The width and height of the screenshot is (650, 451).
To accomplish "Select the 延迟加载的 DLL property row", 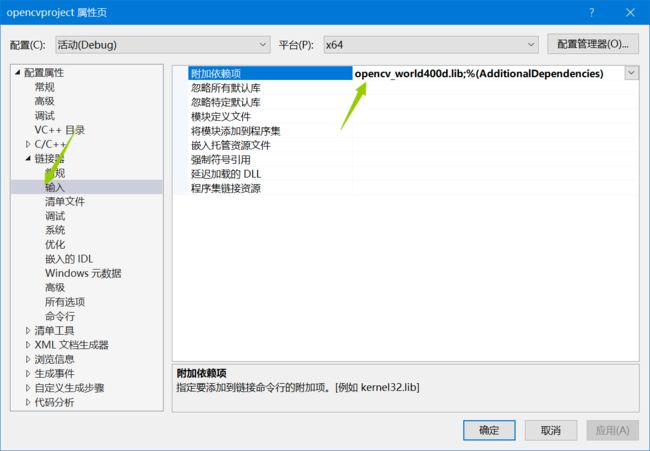I will (406, 174).
